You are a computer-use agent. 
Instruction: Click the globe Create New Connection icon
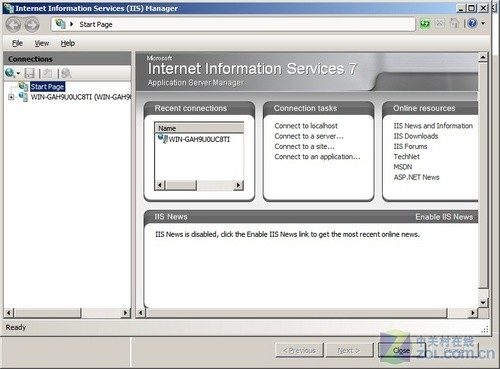click(x=10, y=73)
